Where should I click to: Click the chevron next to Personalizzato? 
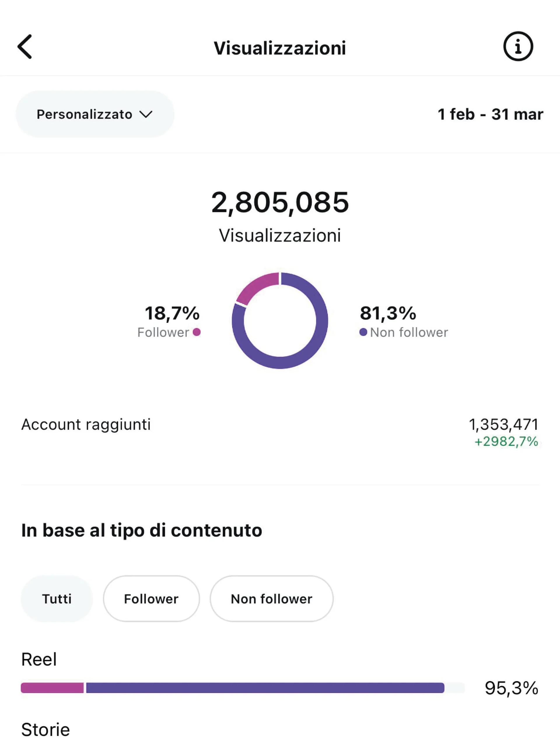tap(146, 114)
